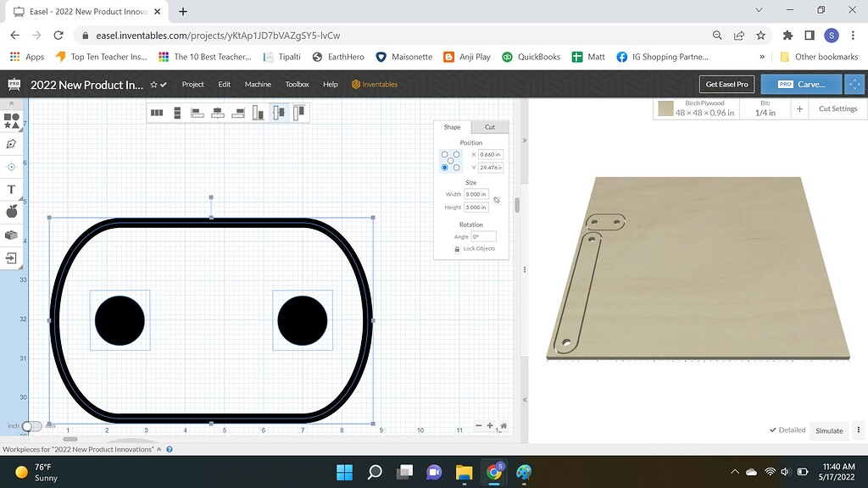Click the Simulate button
868x488 pixels.
pyautogui.click(x=829, y=430)
